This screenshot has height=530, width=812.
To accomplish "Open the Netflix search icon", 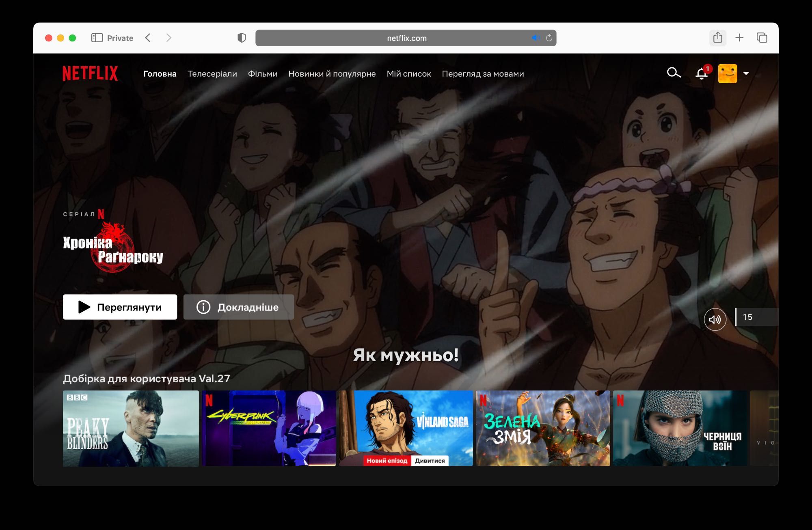I will coord(674,73).
